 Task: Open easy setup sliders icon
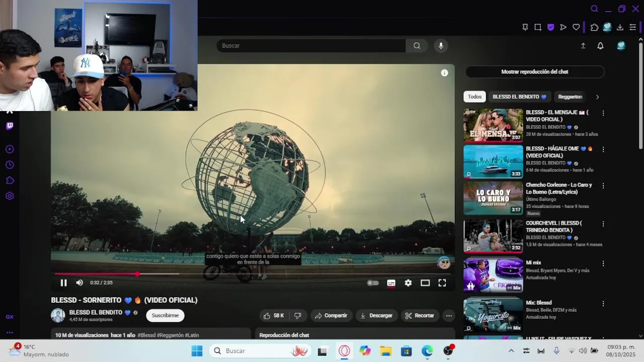pyautogui.click(x=633, y=27)
